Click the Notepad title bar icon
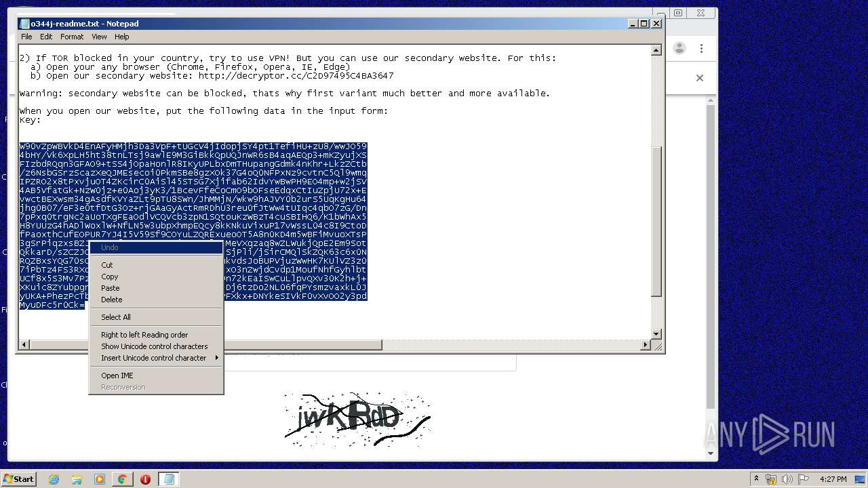The width and height of the screenshot is (868, 488). pos(25,24)
